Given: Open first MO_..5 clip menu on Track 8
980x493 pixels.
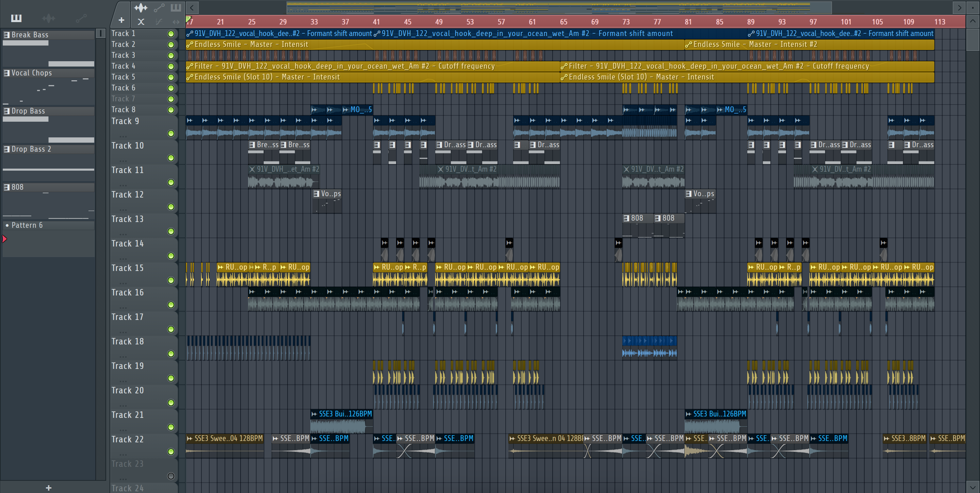Looking at the screenshot, I should [x=345, y=110].
